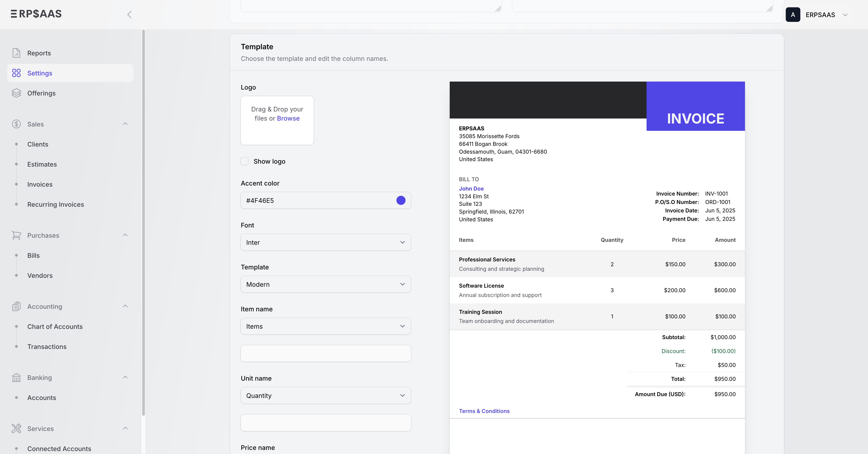Click the ($100.00) discount value
Viewport: 868px width, 454px height.
coord(723,351)
